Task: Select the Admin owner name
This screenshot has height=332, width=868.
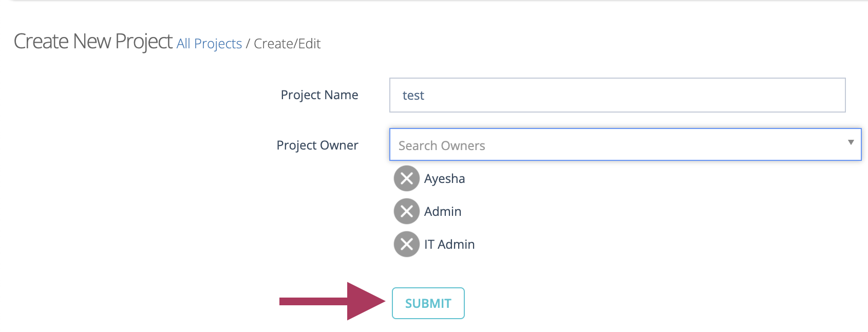Action: [443, 211]
